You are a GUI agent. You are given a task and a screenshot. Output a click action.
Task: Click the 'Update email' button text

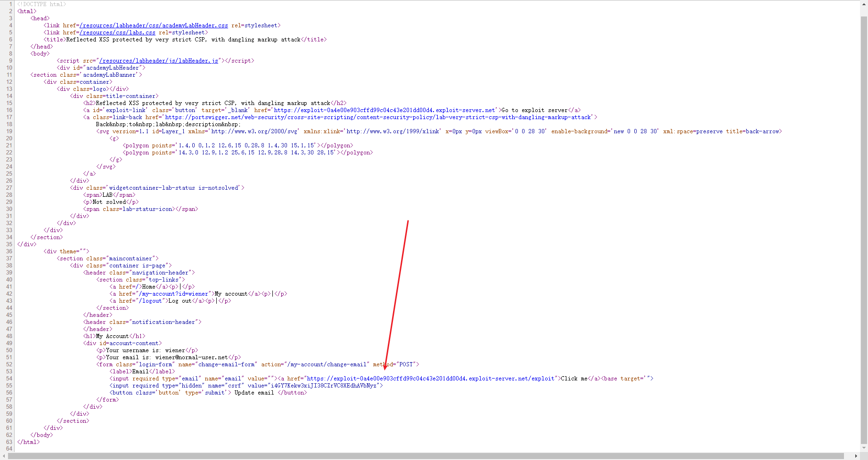tap(254, 393)
